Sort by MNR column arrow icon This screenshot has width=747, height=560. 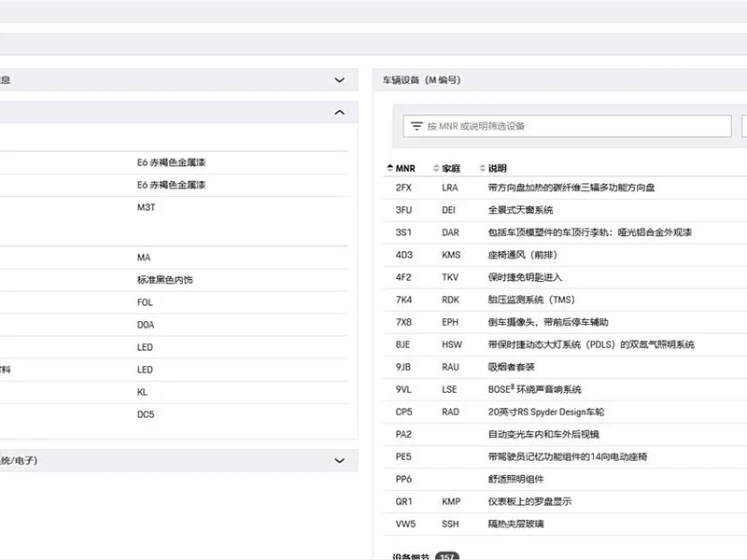(389, 168)
